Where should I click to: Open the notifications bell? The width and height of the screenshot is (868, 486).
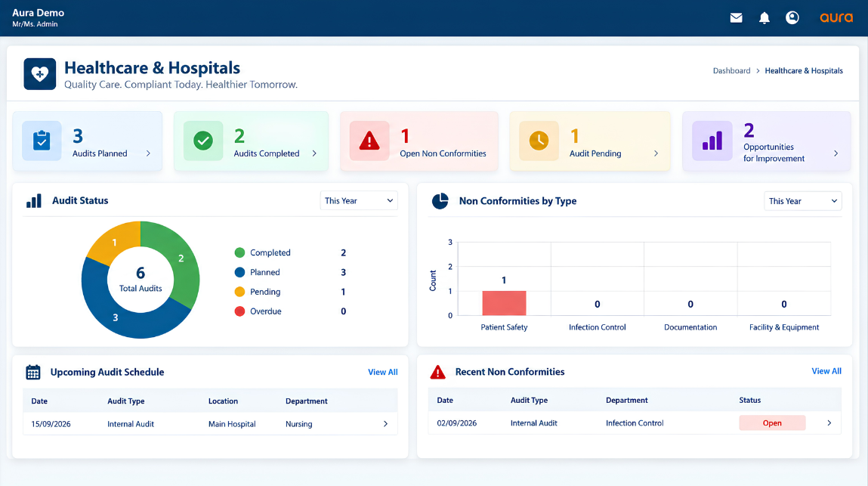tap(765, 17)
